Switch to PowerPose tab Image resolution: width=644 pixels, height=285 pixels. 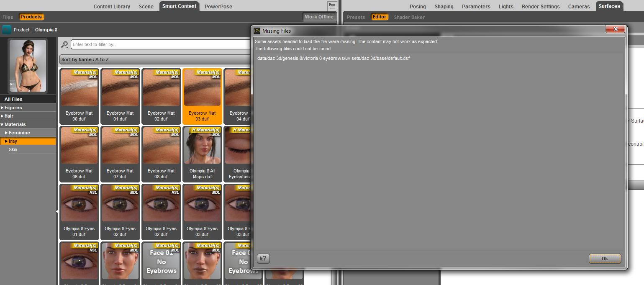218,6
